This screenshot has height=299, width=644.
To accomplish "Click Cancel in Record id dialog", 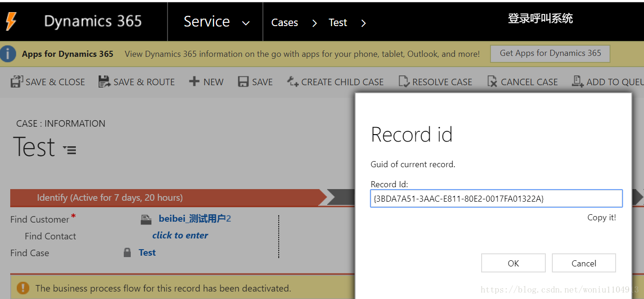I will (584, 263).
